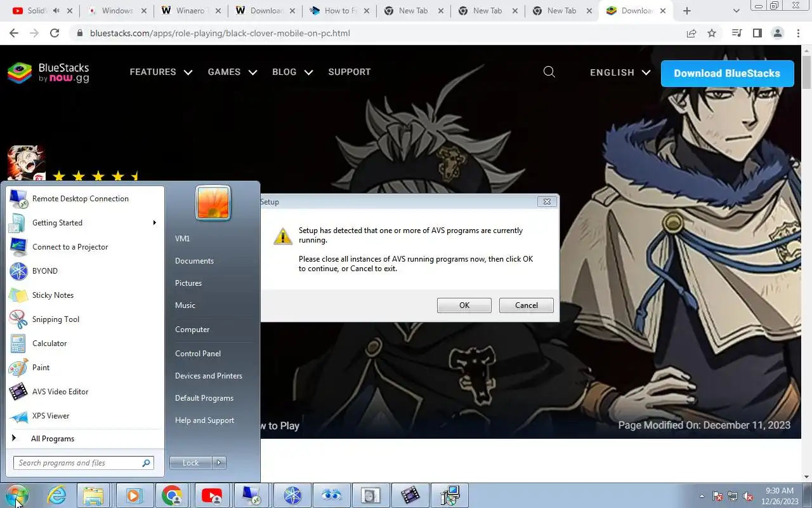812x508 pixels.
Task: Open Default Programs
Action: [x=204, y=398]
